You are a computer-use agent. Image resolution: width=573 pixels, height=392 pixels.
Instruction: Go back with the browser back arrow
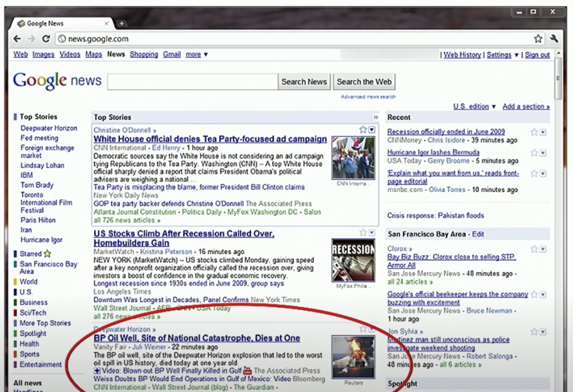tap(17, 39)
